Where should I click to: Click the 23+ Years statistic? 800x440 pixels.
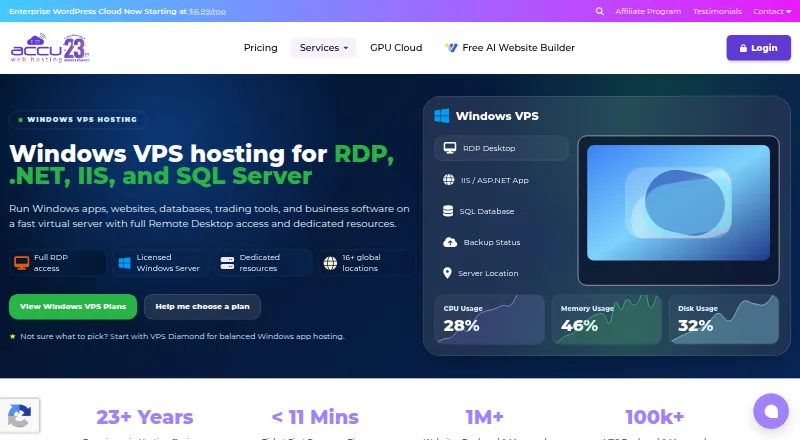click(x=145, y=417)
